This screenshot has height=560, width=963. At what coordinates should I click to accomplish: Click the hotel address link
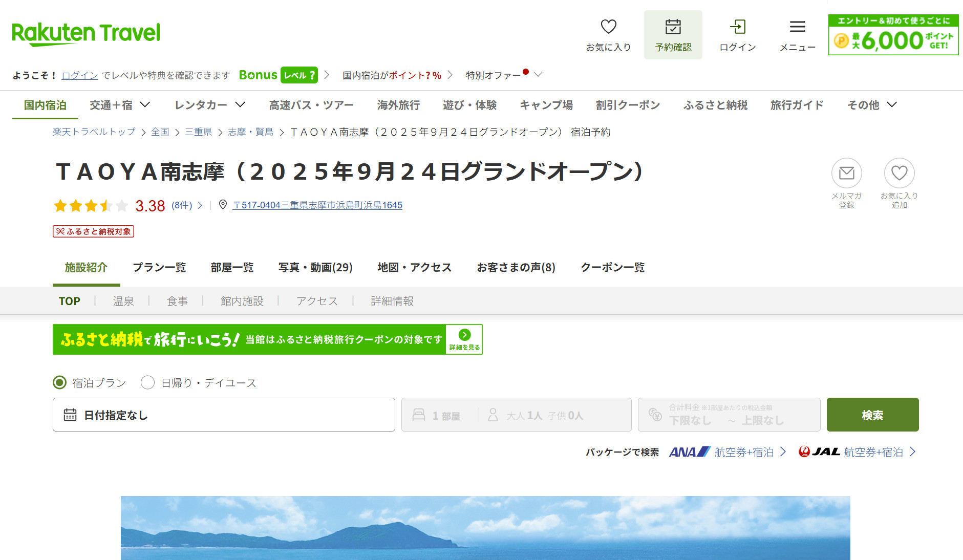(x=317, y=205)
